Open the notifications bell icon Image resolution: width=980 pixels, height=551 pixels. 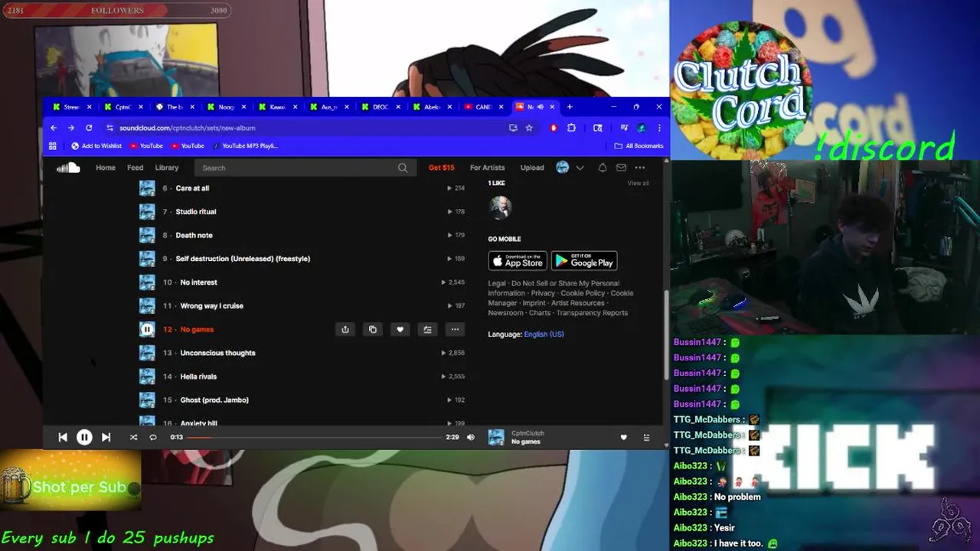coord(603,168)
